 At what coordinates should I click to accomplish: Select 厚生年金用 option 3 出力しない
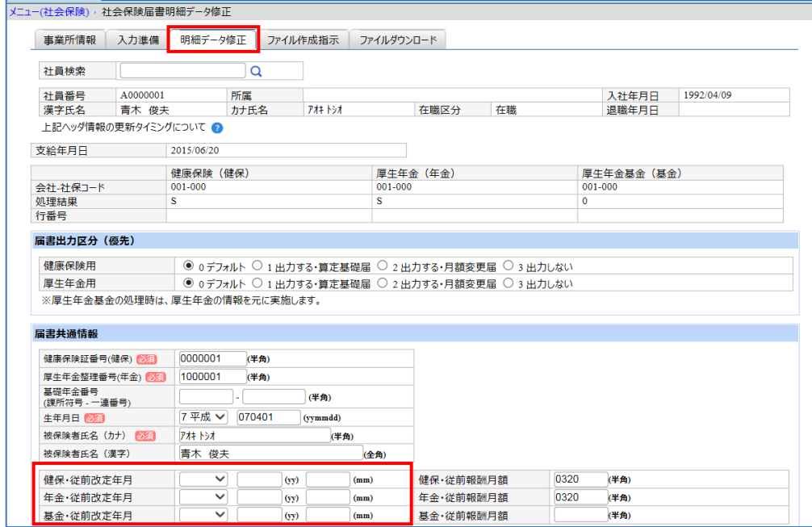(508, 282)
